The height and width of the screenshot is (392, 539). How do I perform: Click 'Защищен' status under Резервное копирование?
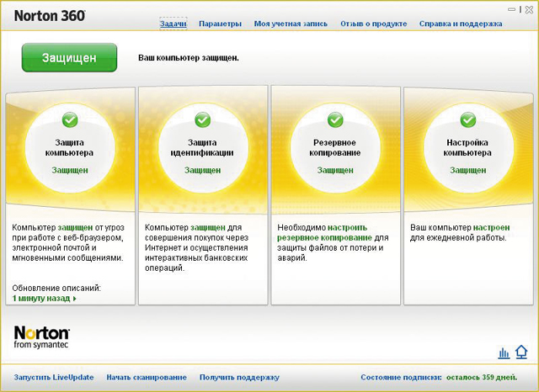(335, 170)
